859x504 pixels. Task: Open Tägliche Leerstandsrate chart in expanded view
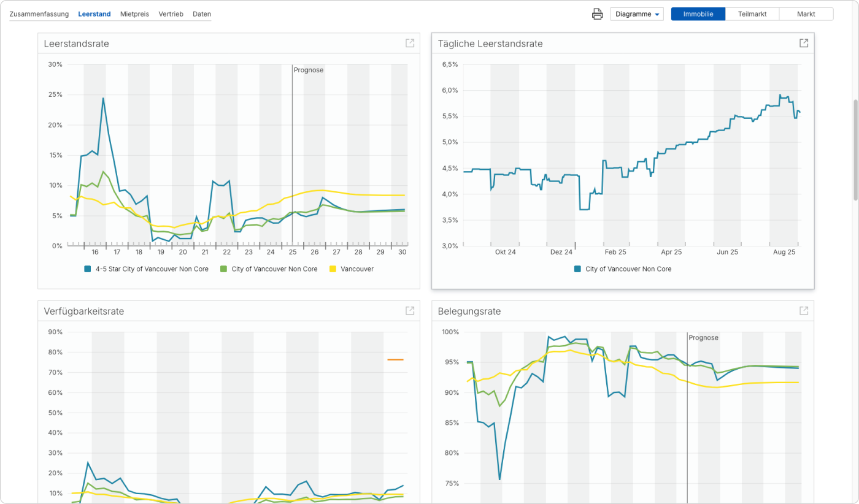coord(804,43)
